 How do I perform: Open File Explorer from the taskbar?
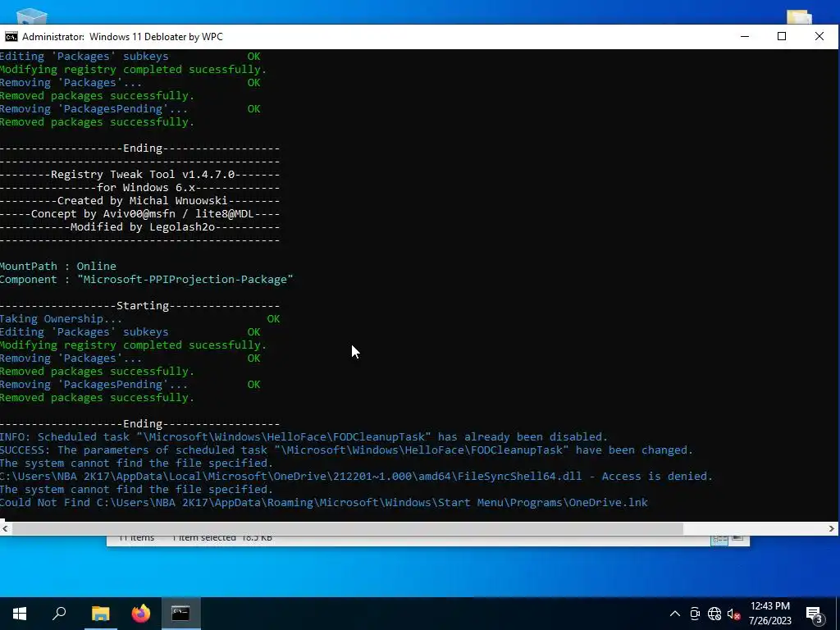pyautogui.click(x=100, y=614)
